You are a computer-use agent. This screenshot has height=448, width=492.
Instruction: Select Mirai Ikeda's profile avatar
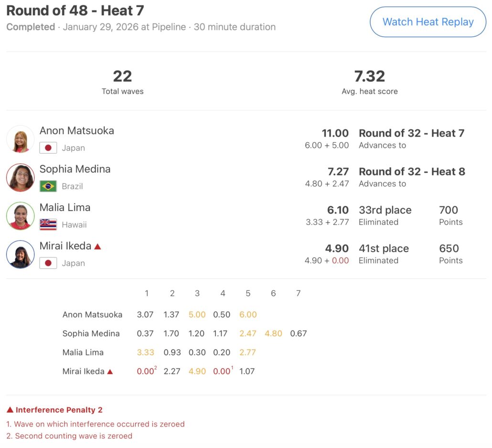[21, 254]
